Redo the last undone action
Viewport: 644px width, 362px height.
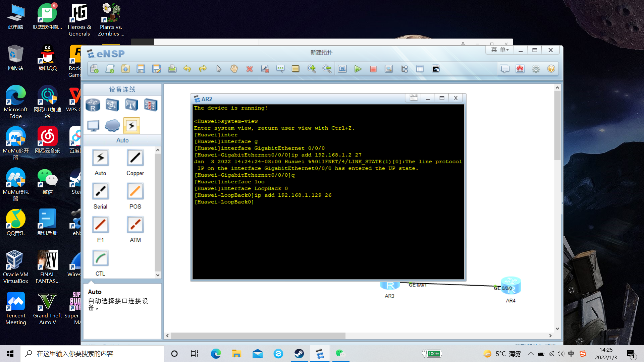[203, 69]
